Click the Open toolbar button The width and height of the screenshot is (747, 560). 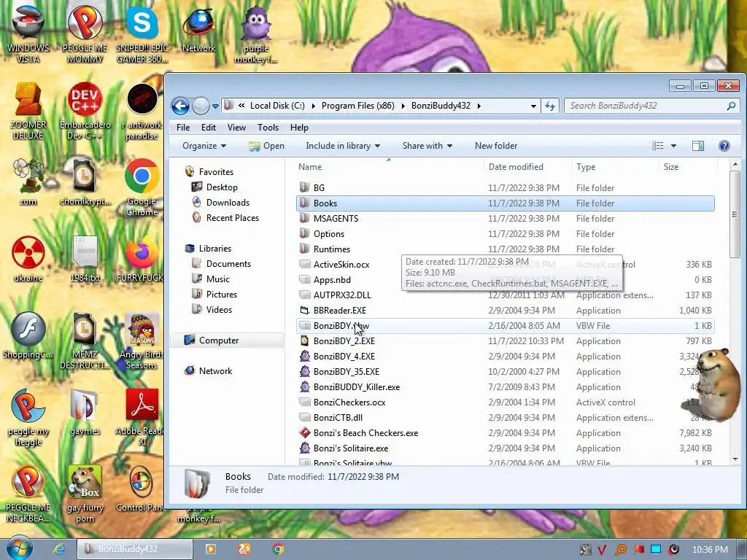tap(267, 146)
